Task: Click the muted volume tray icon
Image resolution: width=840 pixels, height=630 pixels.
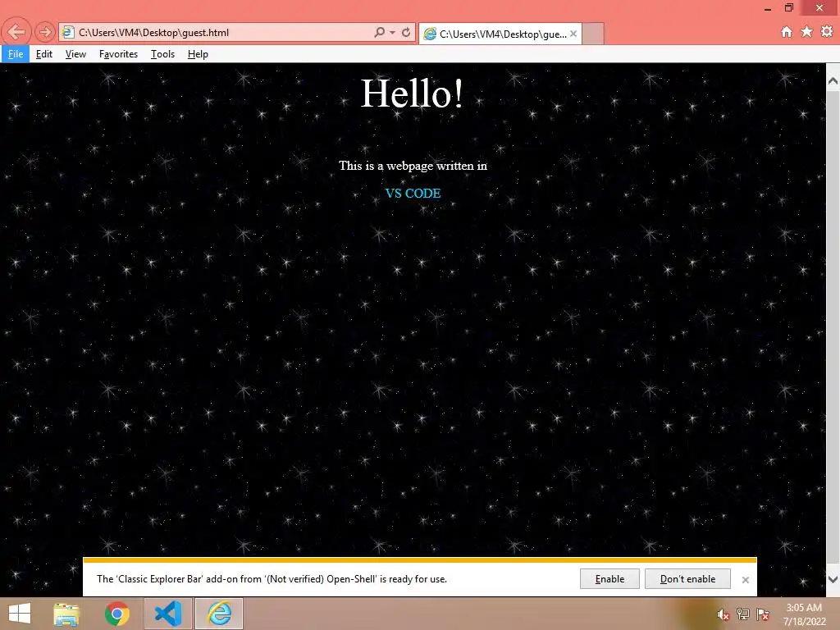Action: point(723,614)
